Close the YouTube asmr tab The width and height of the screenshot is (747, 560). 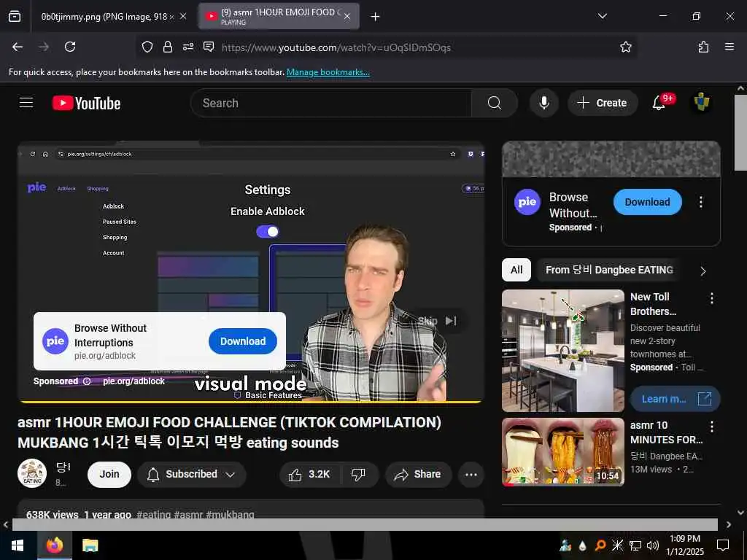pos(347,17)
